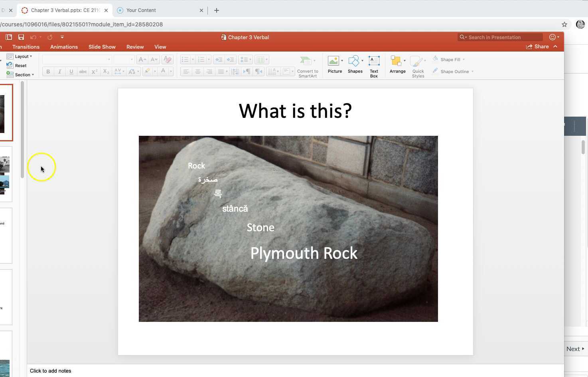Open Quick Styles
588x377 pixels.
point(418,67)
